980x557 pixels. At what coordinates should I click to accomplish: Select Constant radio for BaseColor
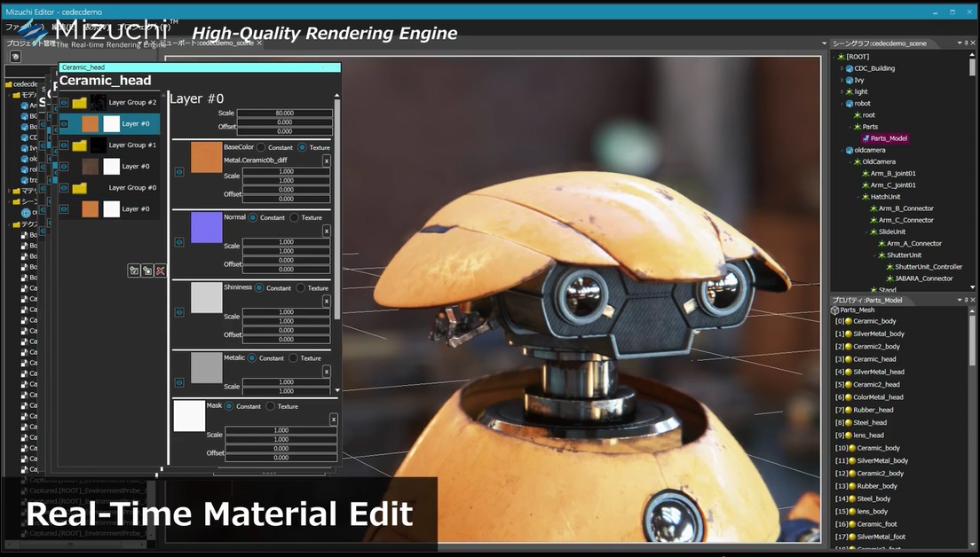[x=261, y=147]
